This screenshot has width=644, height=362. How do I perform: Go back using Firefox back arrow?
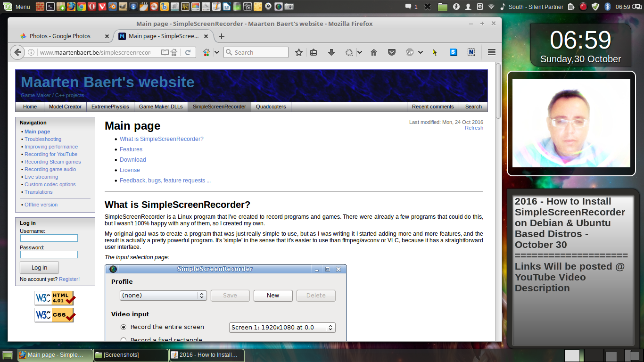tap(17, 52)
